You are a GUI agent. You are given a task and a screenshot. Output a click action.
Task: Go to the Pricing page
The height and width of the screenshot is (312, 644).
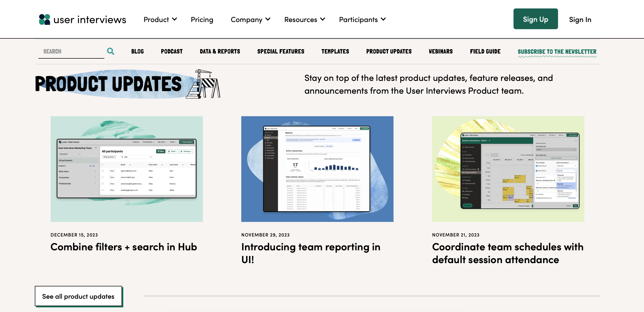click(202, 19)
